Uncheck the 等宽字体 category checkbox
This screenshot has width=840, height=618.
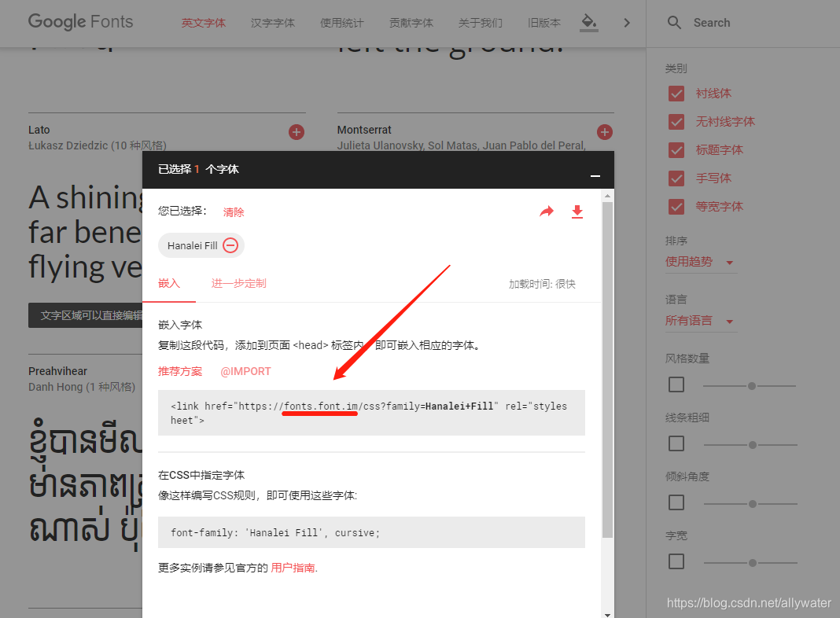(x=676, y=207)
